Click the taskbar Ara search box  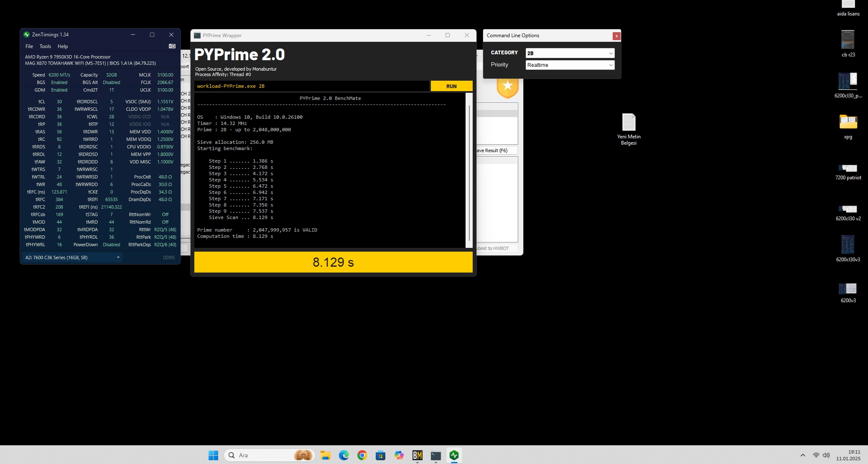click(x=269, y=455)
